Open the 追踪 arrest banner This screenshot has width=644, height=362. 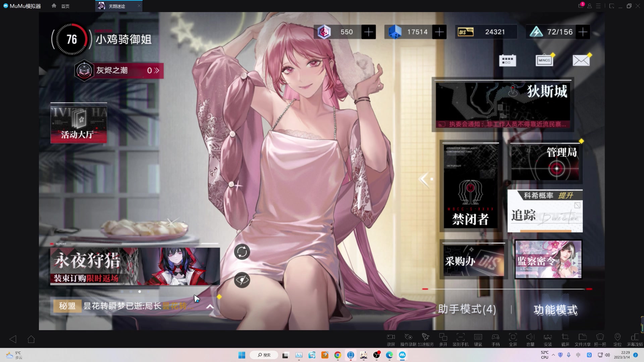tap(545, 211)
